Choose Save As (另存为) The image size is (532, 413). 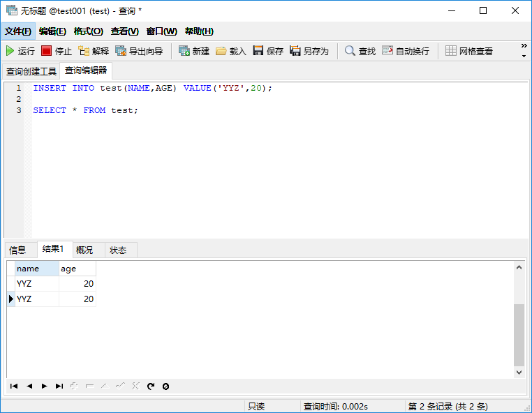[309, 51]
